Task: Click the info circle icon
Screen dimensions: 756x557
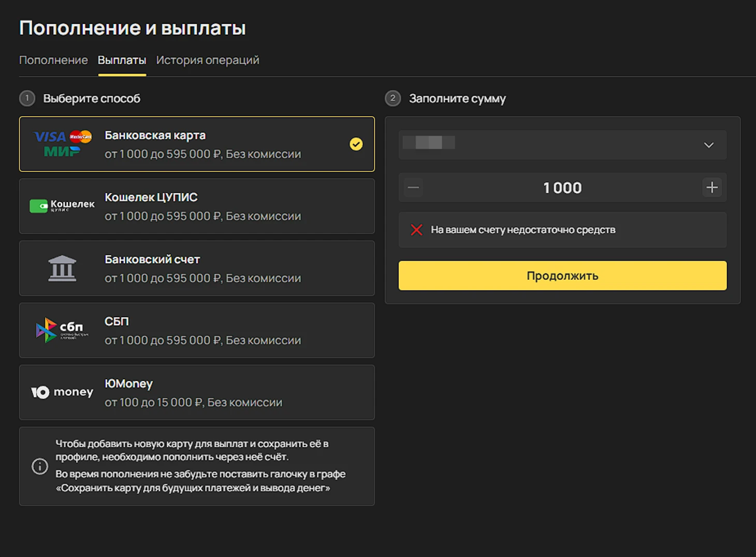Action: click(x=40, y=466)
